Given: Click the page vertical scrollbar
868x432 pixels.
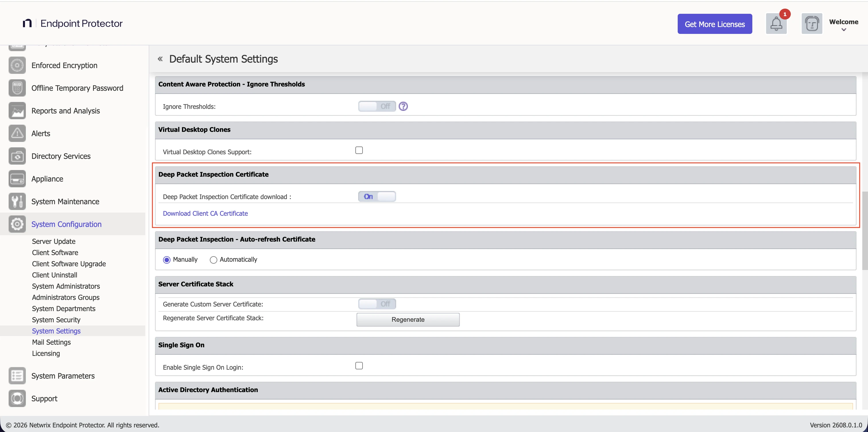Looking at the screenshot, I should point(865,231).
